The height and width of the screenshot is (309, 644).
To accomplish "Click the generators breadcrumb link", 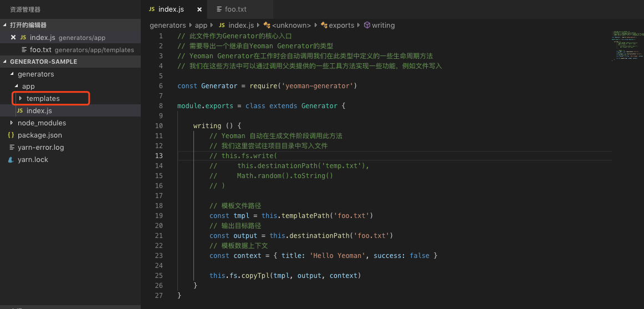I will point(167,26).
